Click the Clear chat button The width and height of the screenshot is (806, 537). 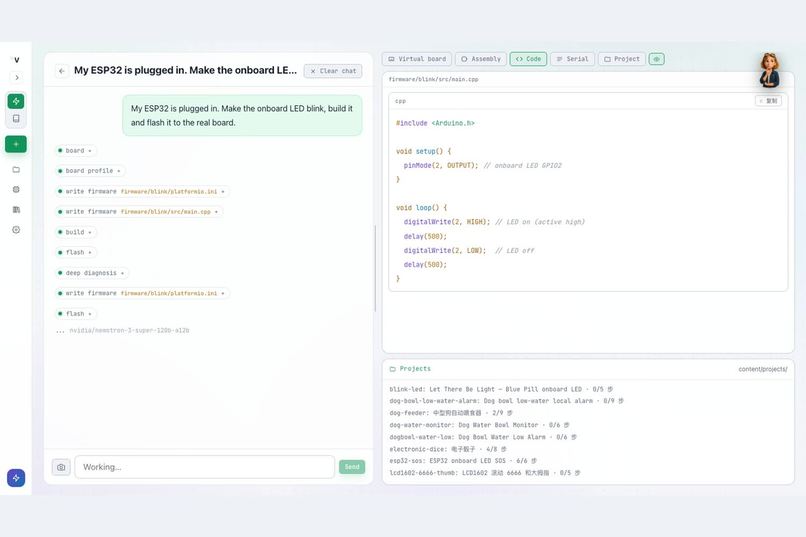point(333,71)
